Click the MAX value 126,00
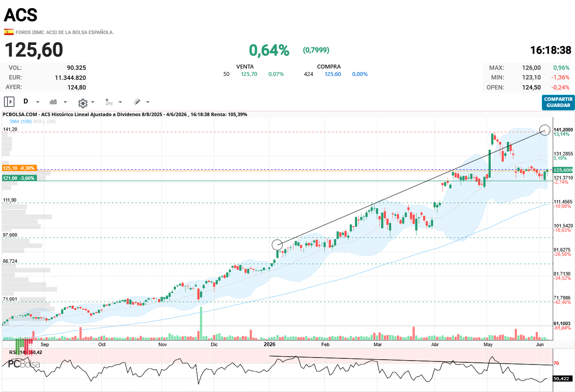Screen dimensions: 575x392 point(531,68)
